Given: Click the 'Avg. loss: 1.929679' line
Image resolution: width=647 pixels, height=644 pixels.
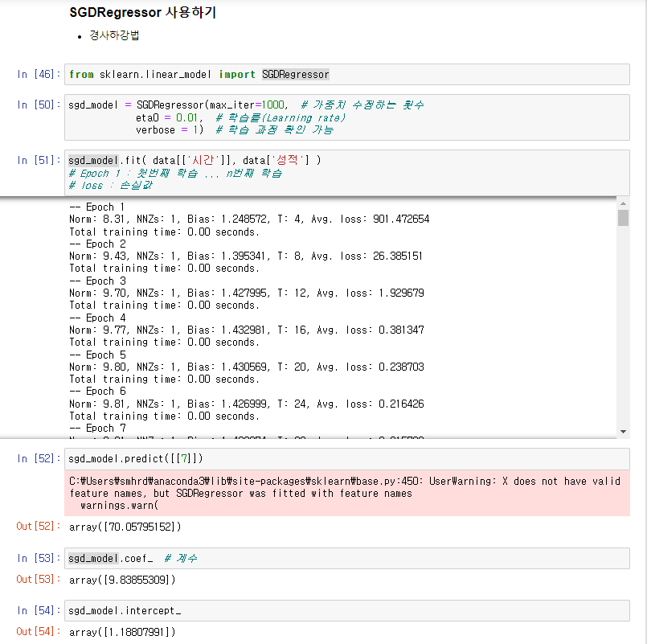Looking at the screenshot, I should click(247, 293).
